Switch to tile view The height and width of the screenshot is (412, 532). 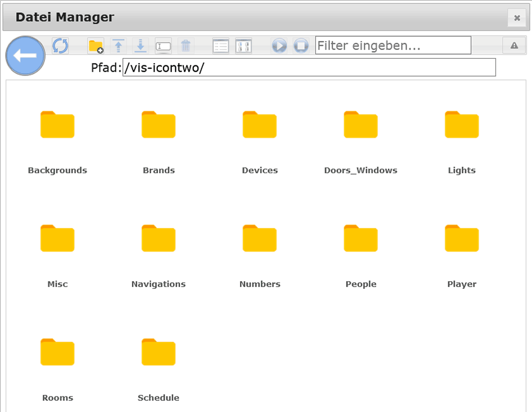pos(244,46)
